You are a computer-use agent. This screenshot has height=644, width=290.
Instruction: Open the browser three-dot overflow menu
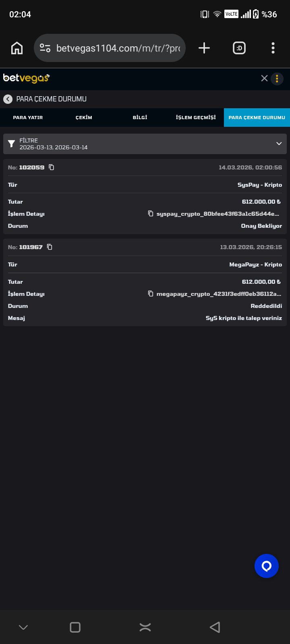point(273,48)
